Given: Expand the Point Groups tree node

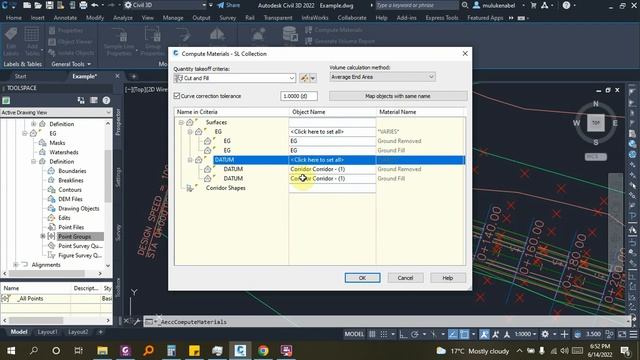Looking at the screenshot, I should (42, 236).
